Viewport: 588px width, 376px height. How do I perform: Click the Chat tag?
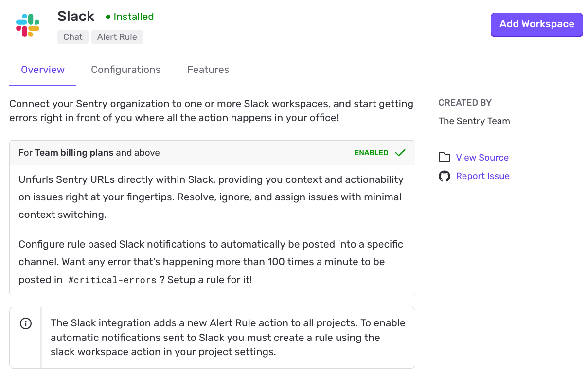coord(73,37)
